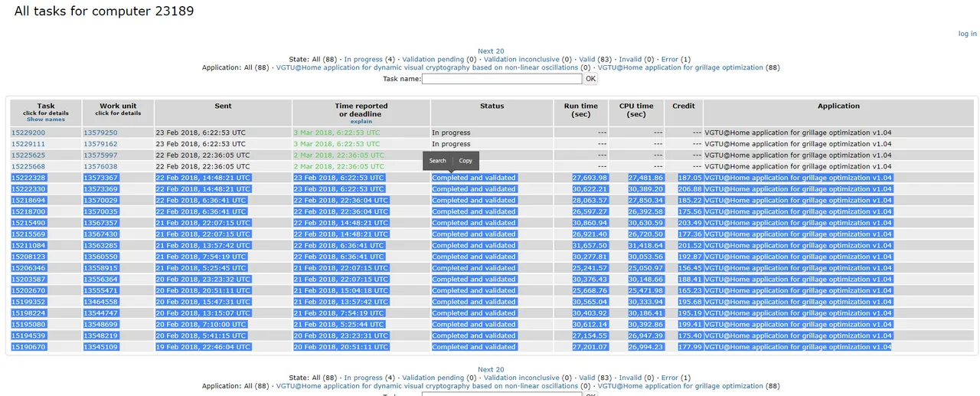Open work unit 13464558

(100, 302)
